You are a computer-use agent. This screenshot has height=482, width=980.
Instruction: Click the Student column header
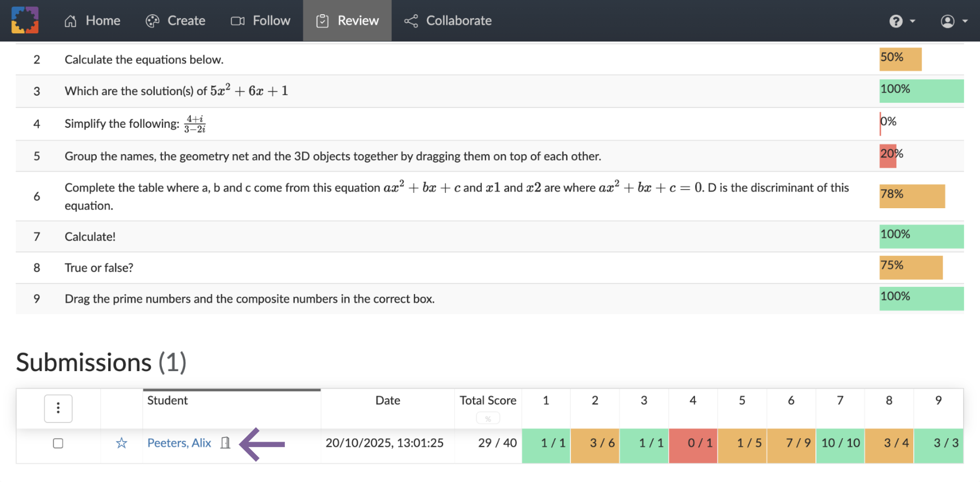167,401
